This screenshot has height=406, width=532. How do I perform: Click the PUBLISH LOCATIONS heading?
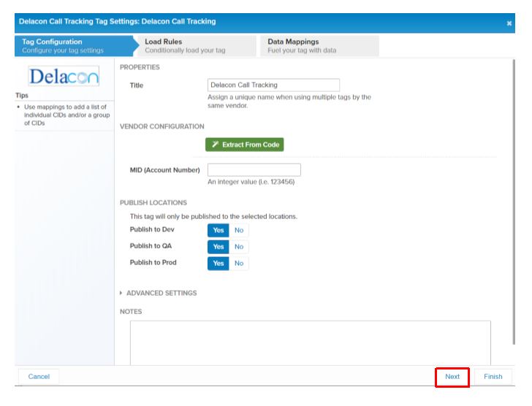153,203
